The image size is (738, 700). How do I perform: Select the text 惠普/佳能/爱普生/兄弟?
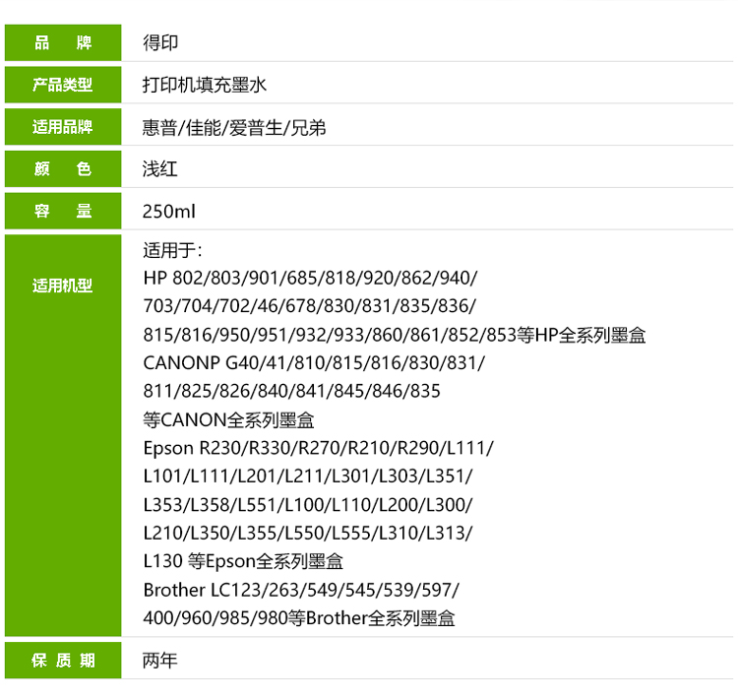(234, 128)
